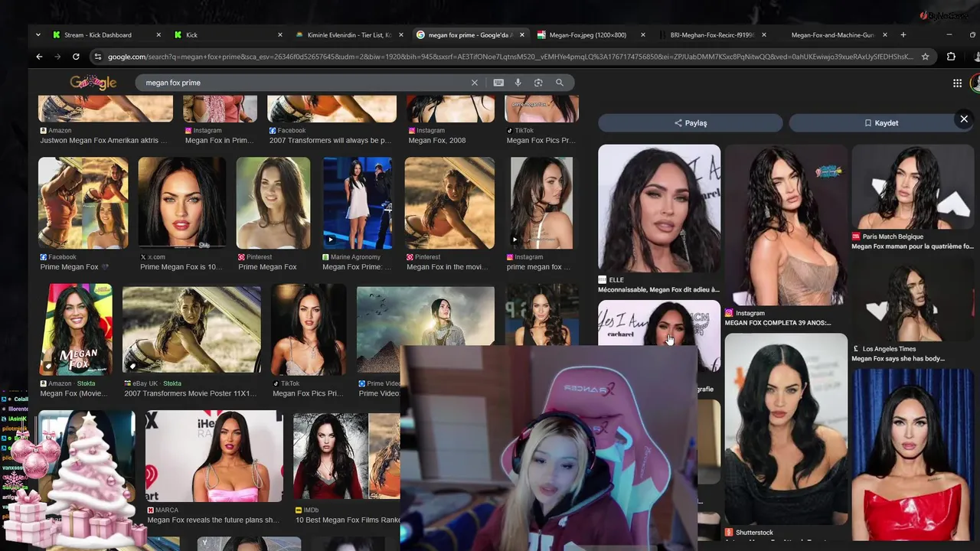This screenshot has height=551, width=980.
Task: Switch to the BRI-Meghan-Fox-Recirc tab
Action: pyautogui.click(x=712, y=34)
